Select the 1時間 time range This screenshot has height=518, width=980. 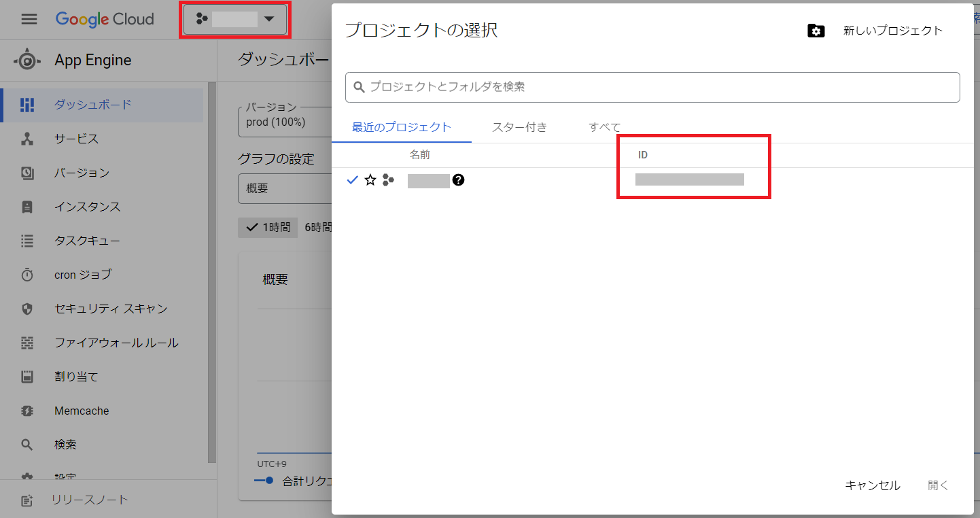pos(268,228)
